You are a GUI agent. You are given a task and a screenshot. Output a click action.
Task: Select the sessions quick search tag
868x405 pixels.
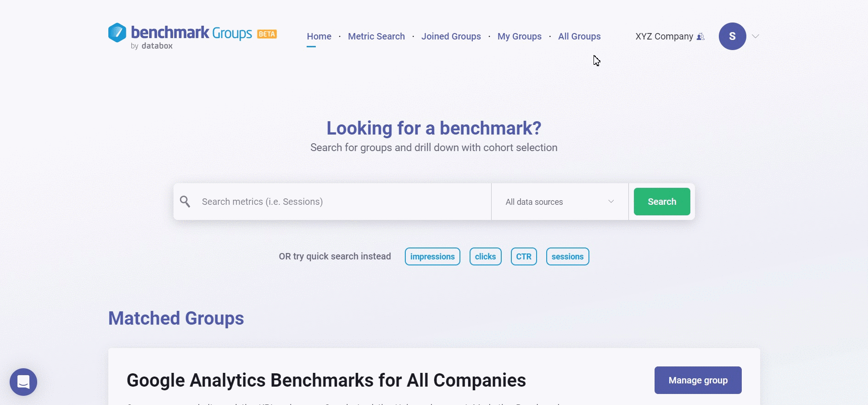coord(567,257)
